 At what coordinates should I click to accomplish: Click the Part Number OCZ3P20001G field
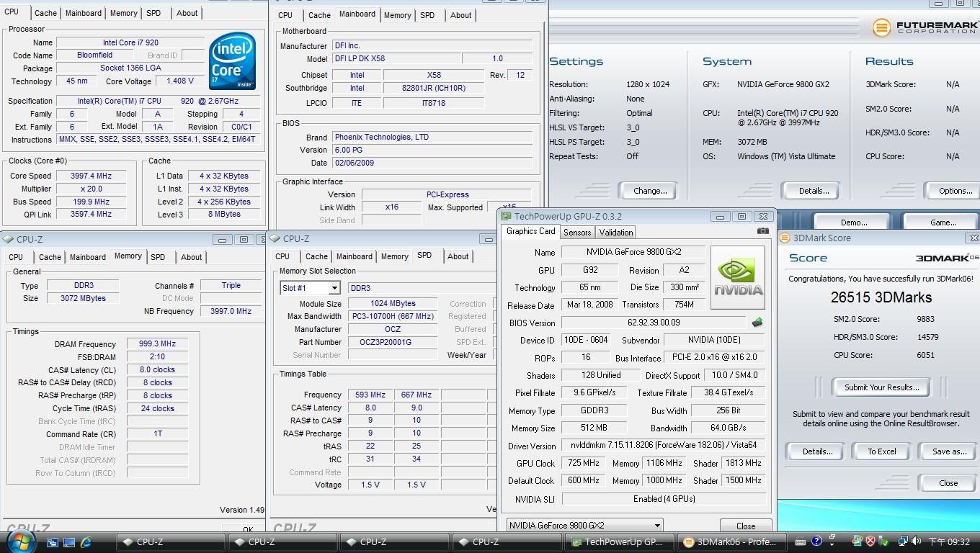[393, 342]
